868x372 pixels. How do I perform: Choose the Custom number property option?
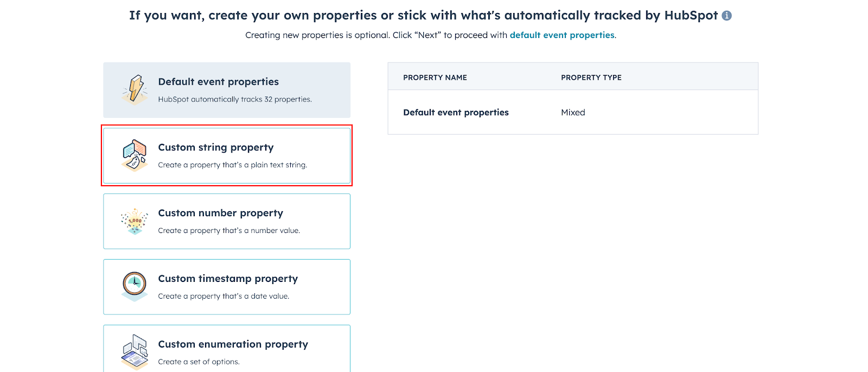point(227,221)
